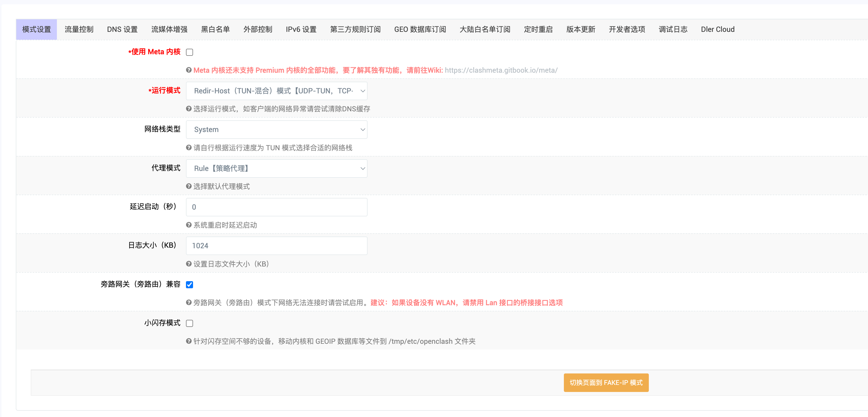Image resolution: width=868 pixels, height=417 pixels.
Task: Click help icon under 旁路网关 checkbox
Action: click(189, 302)
